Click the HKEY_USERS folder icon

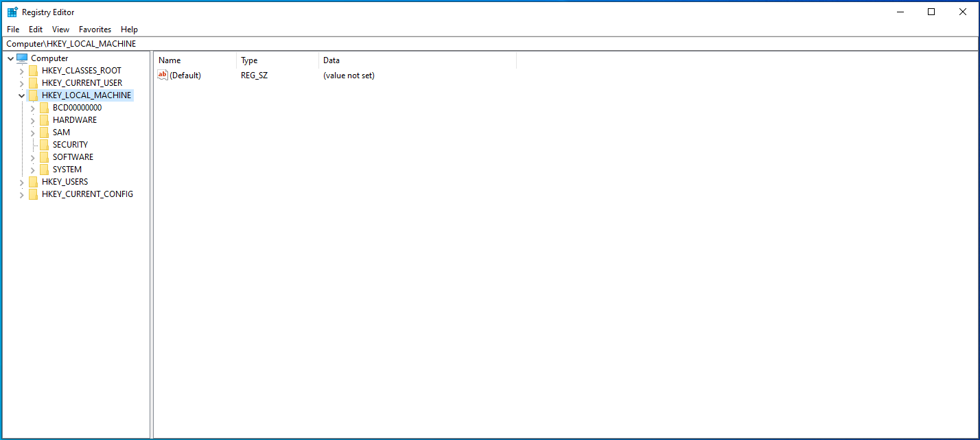click(x=33, y=182)
